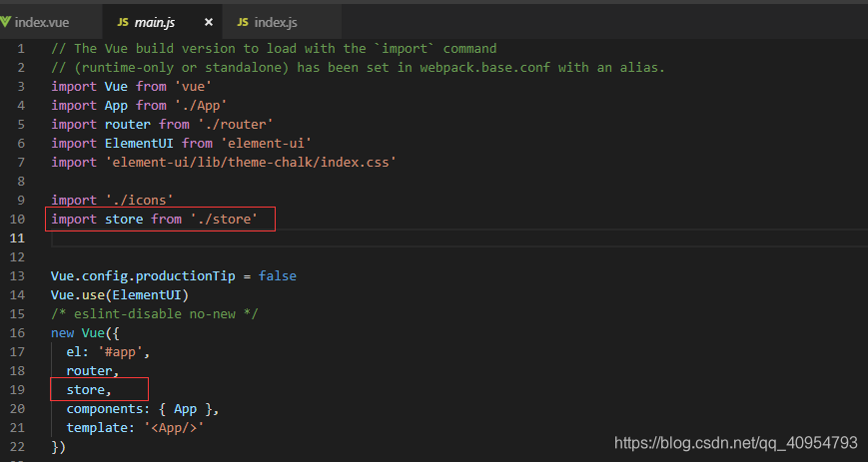Screen dimensions: 868x462
Task: Click the first comment line about Vue build version
Action: coord(274,49)
